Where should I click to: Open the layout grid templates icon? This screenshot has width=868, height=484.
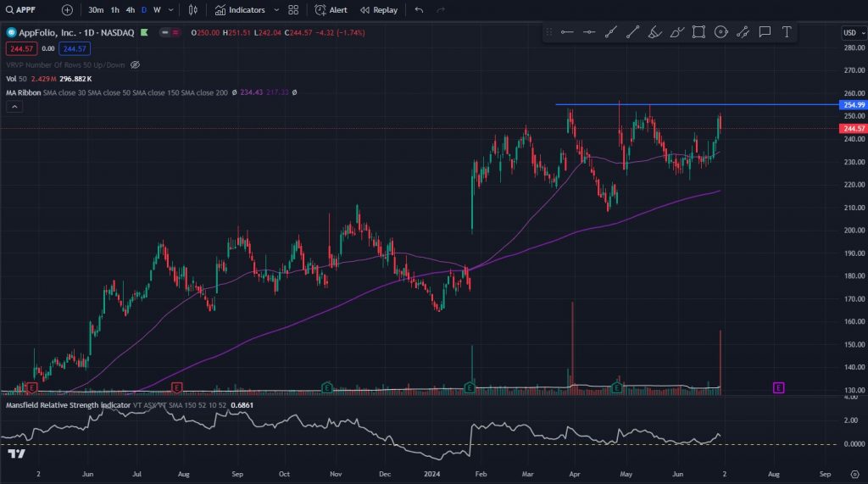[293, 10]
